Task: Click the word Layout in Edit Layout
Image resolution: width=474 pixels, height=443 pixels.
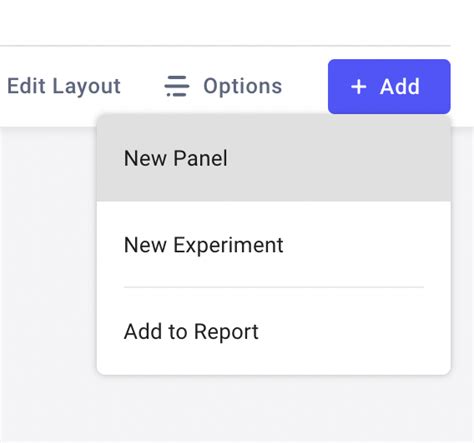Action: [87, 86]
